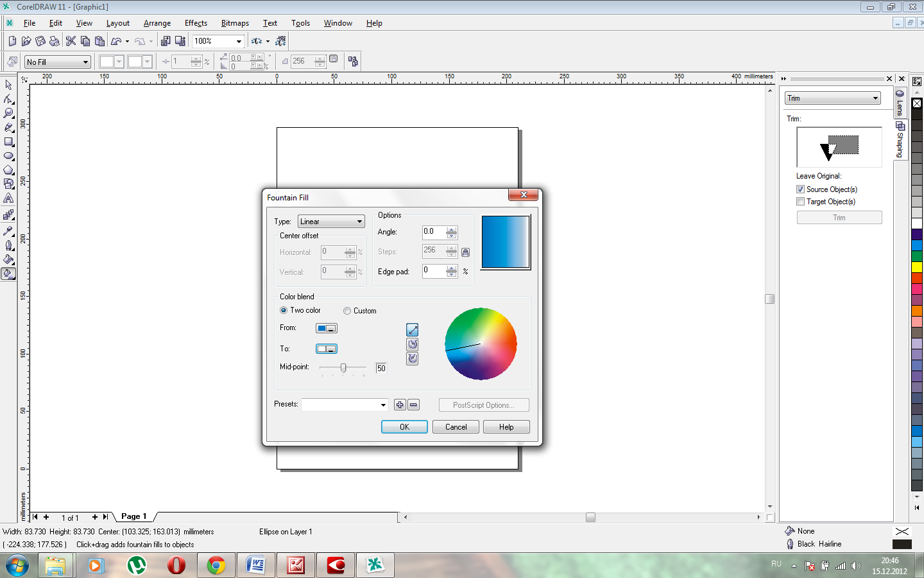Click the Copy fill properties icon

point(353,61)
